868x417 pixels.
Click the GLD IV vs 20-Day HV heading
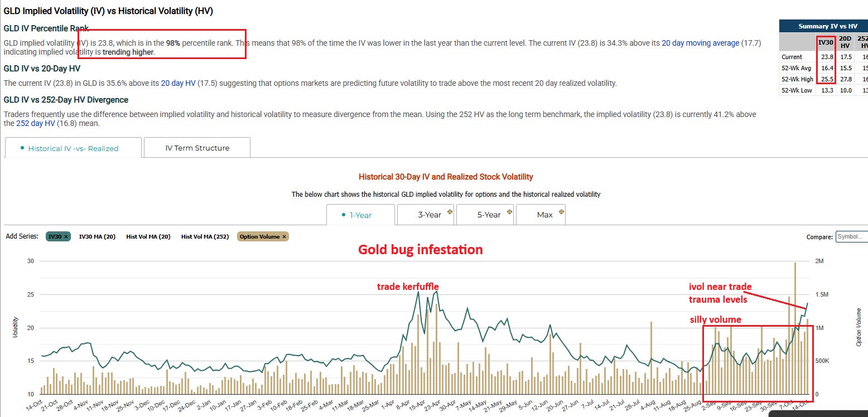coord(42,69)
